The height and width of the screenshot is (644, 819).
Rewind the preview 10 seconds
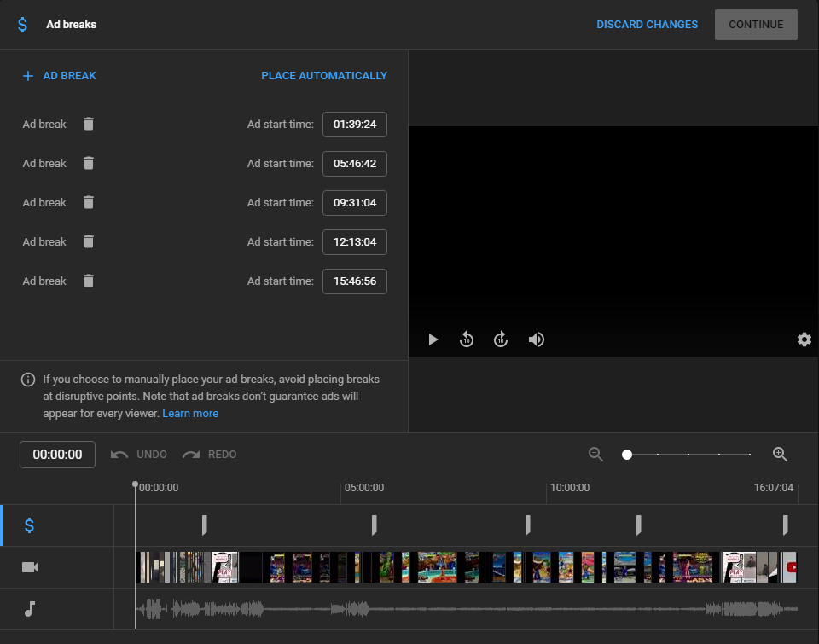pos(467,339)
